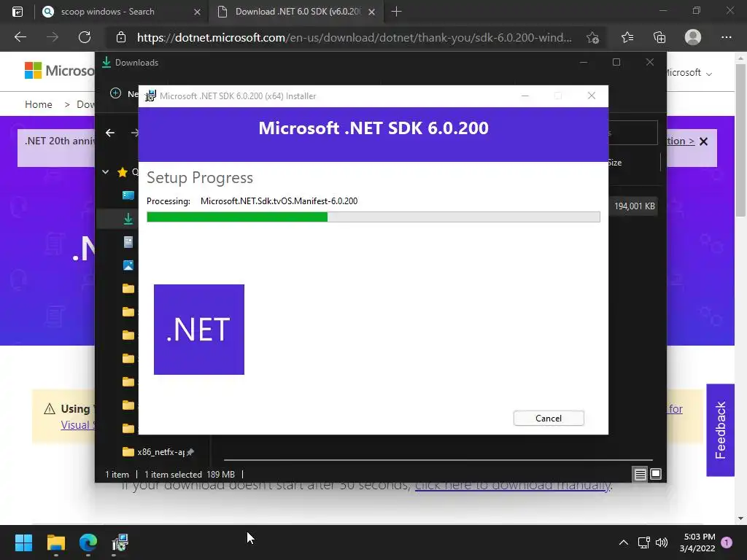Open Microsoft Edge from the taskbar
This screenshot has width=747, height=560.
[x=88, y=542]
